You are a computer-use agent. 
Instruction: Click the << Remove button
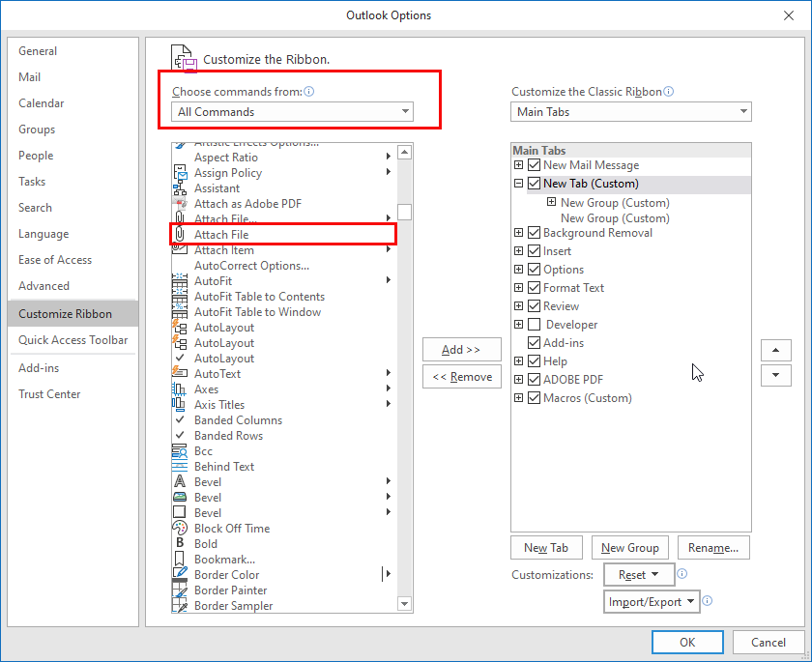[461, 376]
